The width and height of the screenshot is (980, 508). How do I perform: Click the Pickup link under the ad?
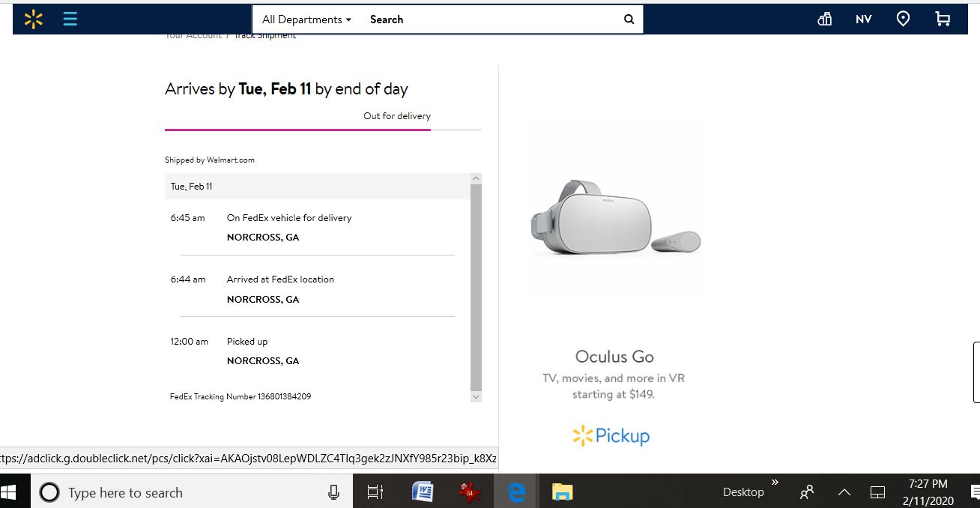[x=611, y=435]
